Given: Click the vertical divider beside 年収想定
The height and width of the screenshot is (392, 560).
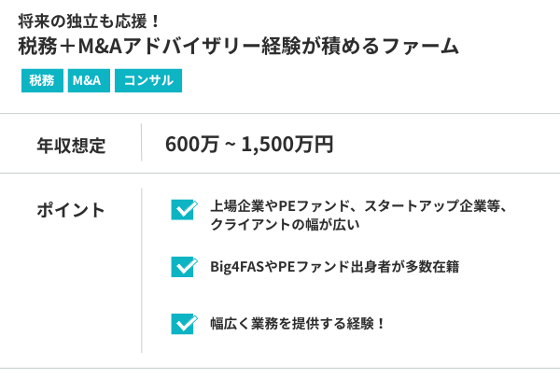Looking at the screenshot, I should click(142, 144).
